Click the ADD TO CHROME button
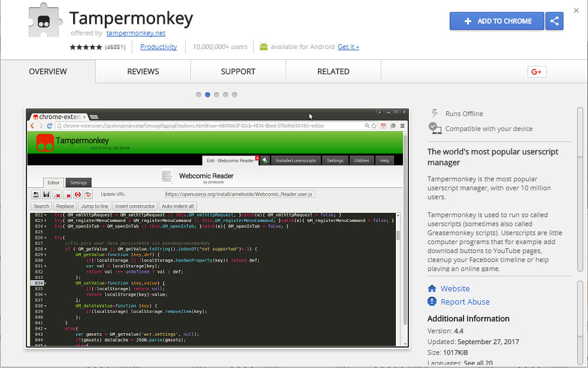Viewport: 588px width, 368px height. click(x=497, y=21)
